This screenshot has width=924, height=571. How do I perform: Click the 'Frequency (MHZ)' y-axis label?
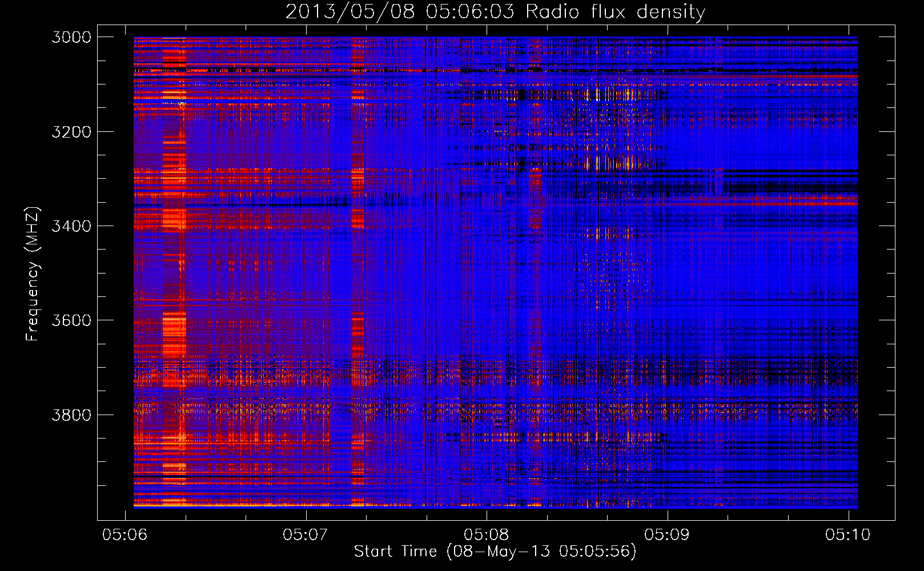pos(33,274)
